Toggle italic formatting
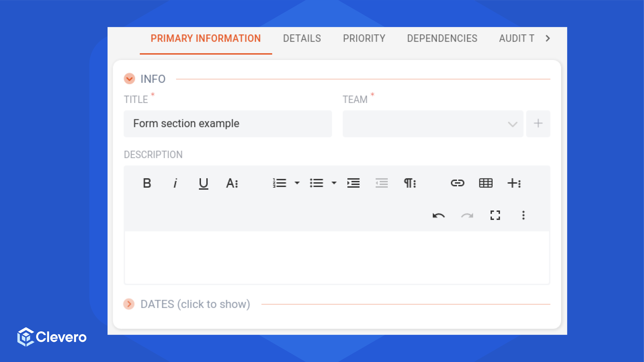This screenshot has height=362, width=644. 175,183
